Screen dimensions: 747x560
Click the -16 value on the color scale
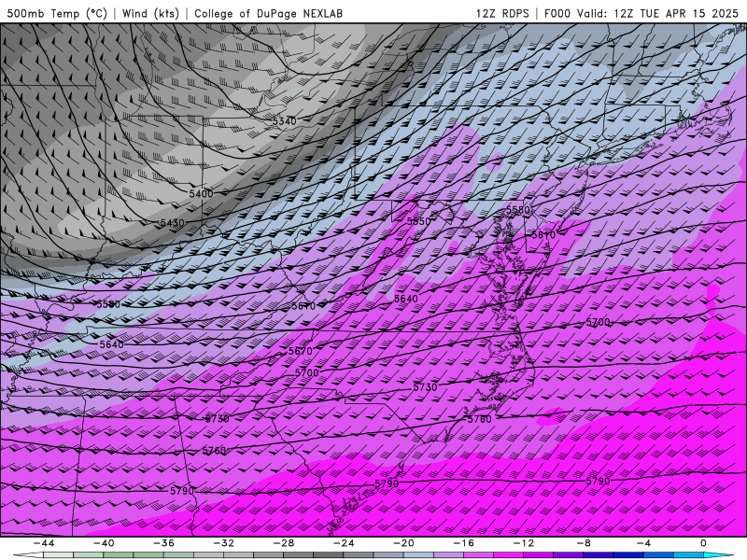(x=464, y=543)
